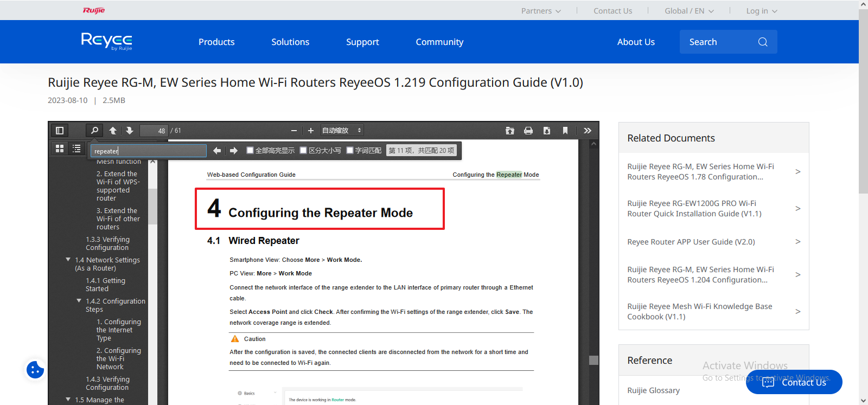The image size is (868, 405).
Task: Click the find-in-document magnifier icon
Action: 94,131
